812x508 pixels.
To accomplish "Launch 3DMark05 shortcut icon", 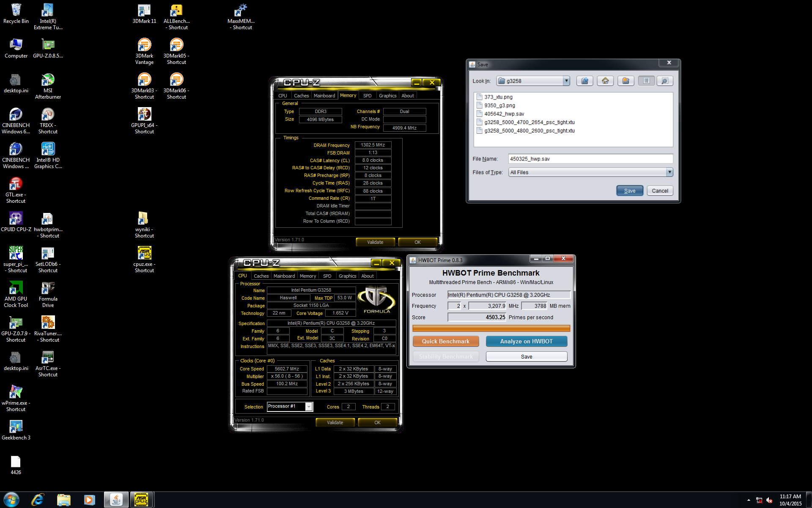I will tap(176, 51).
